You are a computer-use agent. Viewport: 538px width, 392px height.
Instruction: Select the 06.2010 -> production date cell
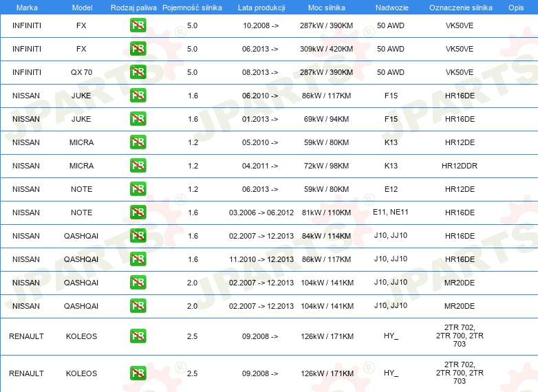260,96
